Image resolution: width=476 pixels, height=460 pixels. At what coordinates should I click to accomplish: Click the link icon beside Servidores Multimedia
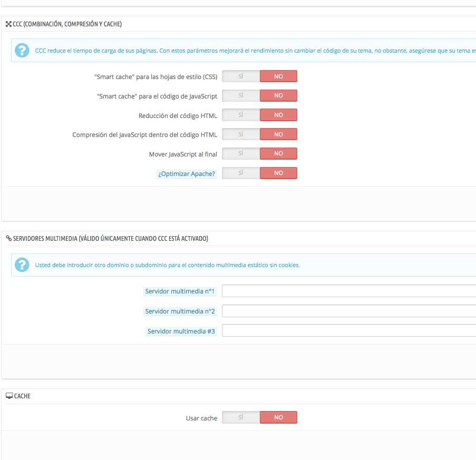9,239
